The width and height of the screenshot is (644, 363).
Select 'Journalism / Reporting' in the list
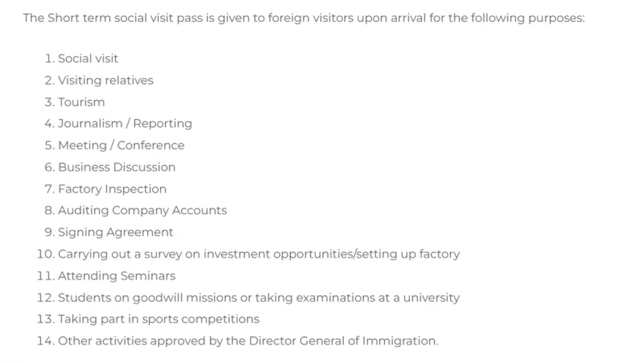coord(125,124)
